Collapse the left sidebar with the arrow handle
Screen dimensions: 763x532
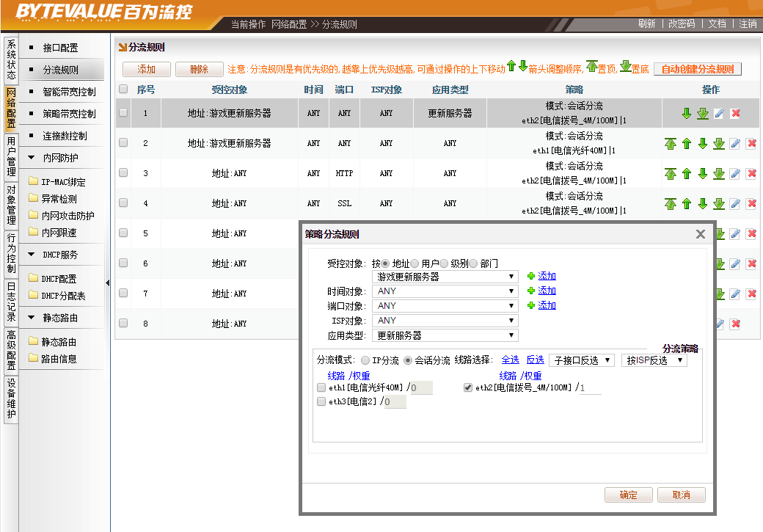coord(108,283)
